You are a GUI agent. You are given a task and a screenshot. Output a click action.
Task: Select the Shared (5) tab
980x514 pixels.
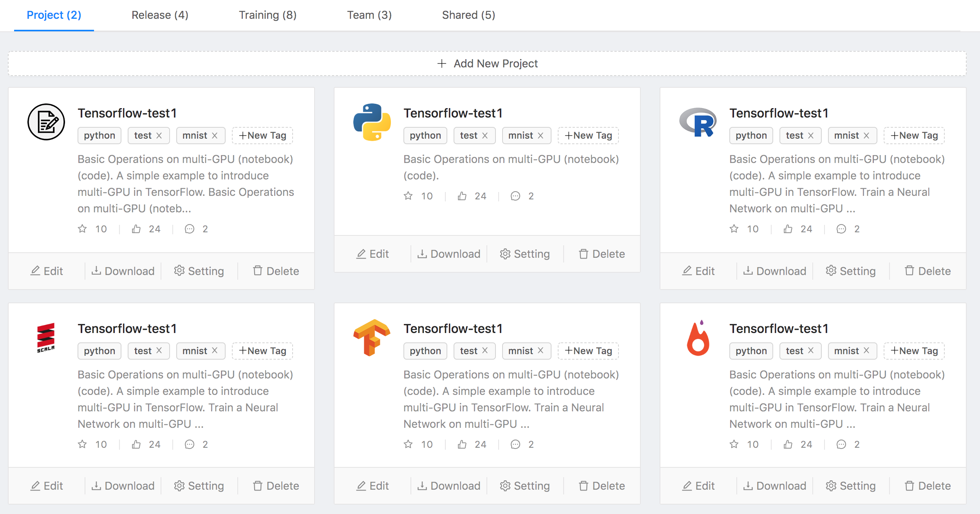468,15
